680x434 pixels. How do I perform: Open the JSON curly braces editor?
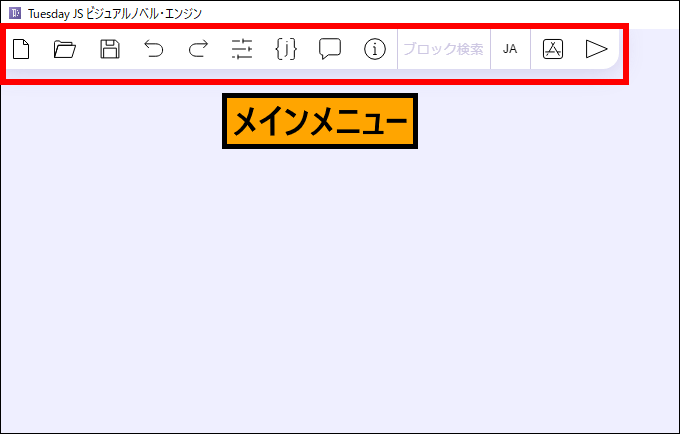[286, 49]
